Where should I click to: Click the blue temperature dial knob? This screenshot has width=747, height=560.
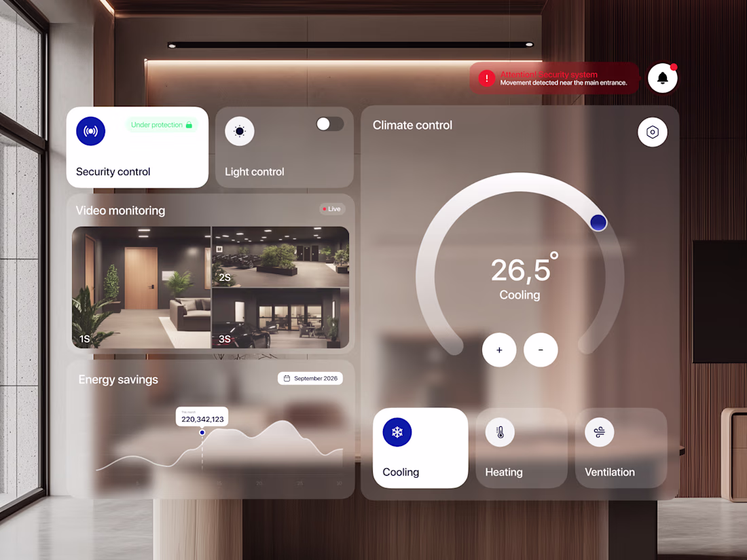598,223
